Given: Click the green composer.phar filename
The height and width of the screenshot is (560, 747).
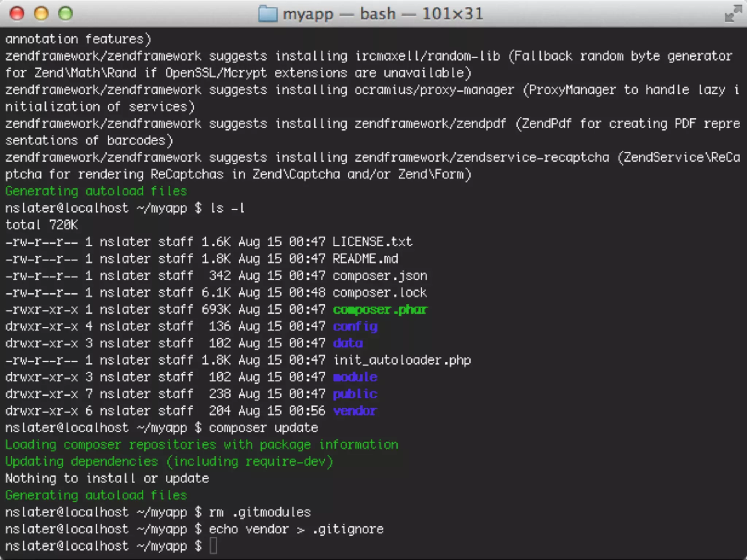Looking at the screenshot, I should 380,310.
